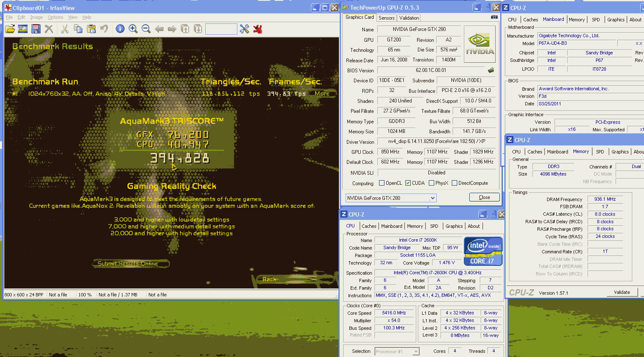
Task: Open SPD tab in the CPU-Z processor window
Action: (434, 226)
